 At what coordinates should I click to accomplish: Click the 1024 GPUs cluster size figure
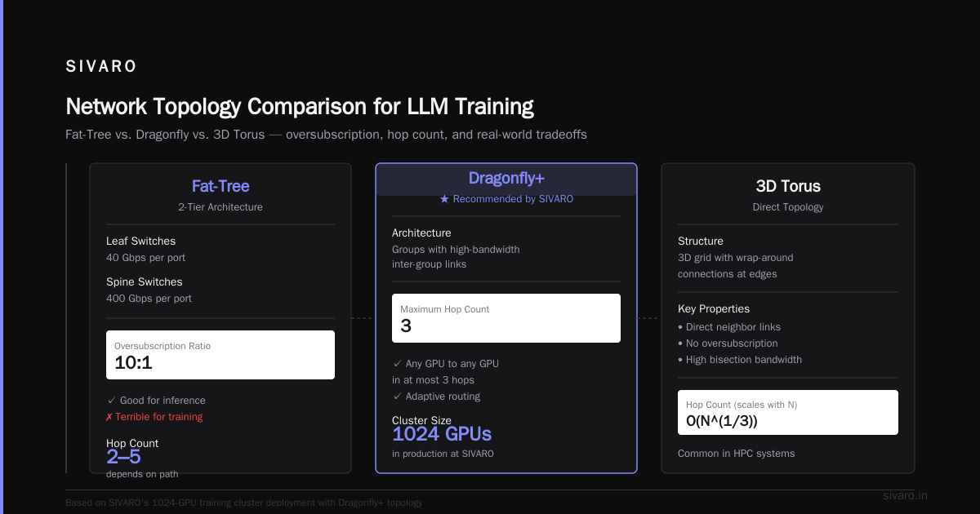442,434
